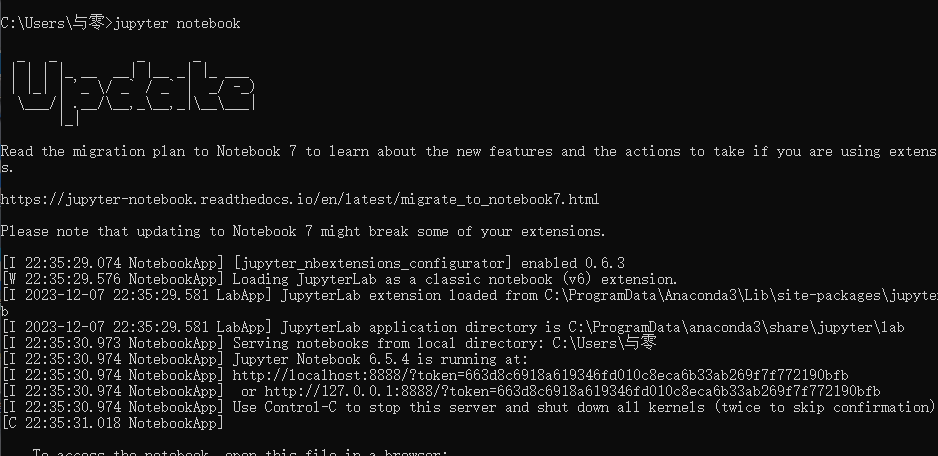Click the [W 22:35:29.576 NotebookApp] warning tag
This screenshot has height=456, width=938.
pyautogui.click(x=112, y=279)
